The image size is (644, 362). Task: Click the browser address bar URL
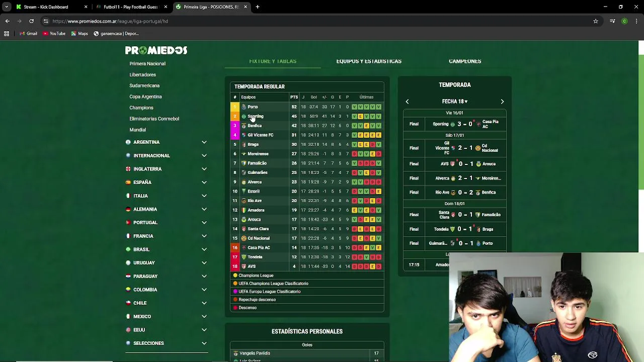click(x=110, y=21)
